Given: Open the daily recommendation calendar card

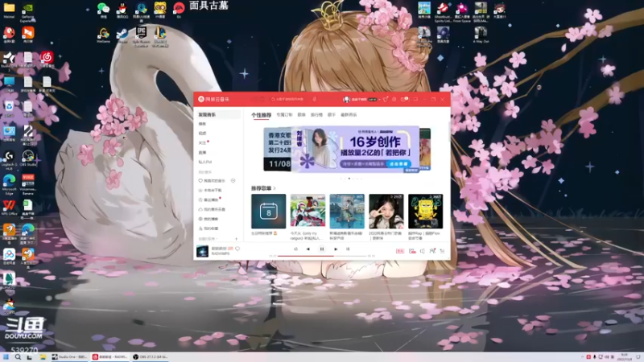Looking at the screenshot, I should point(269,212).
